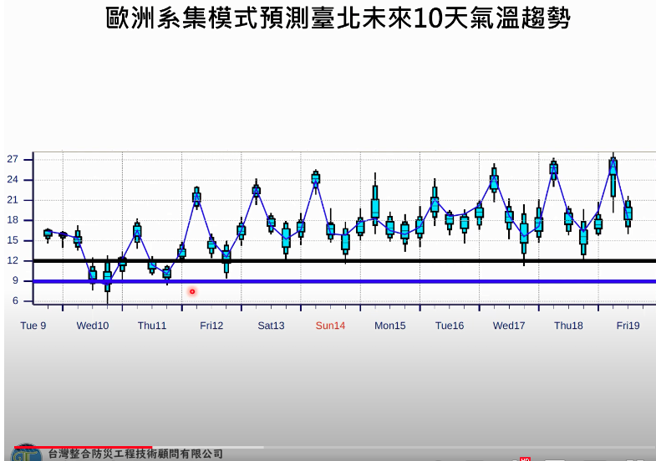Viewport: 656px width, 461px height.
Task: Select the Tue 9 date label
Action: (33, 325)
